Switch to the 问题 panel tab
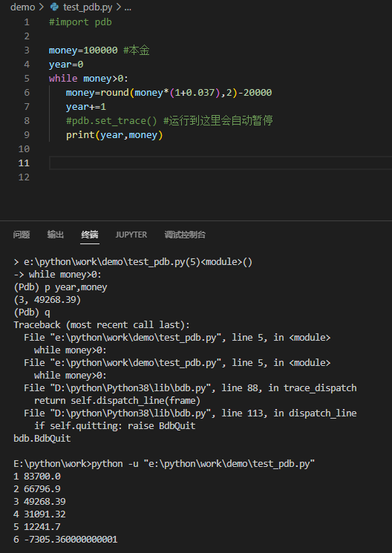 tap(22, 235)
